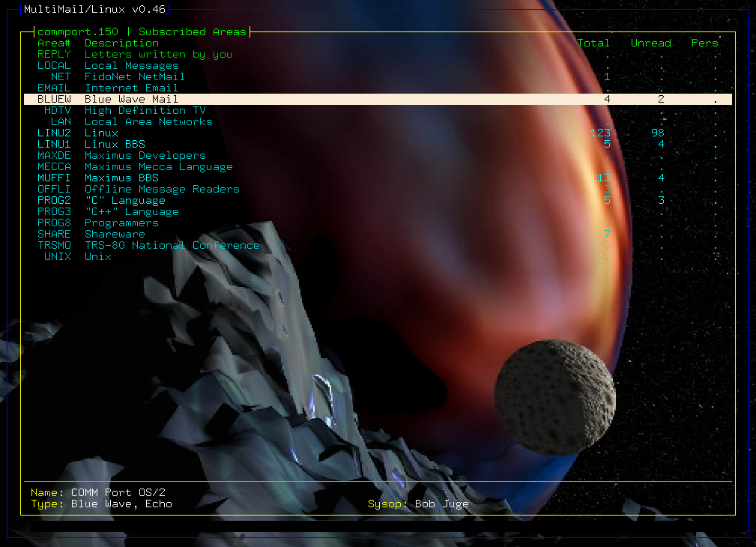Select the High Definition TV area
Screen dimensions: 756x547
tap(145, 110)
